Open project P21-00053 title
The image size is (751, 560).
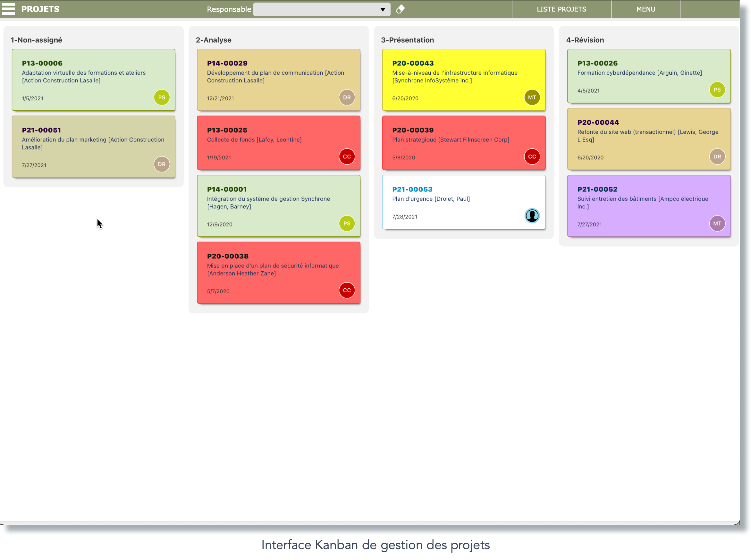[x=412, y=189]
